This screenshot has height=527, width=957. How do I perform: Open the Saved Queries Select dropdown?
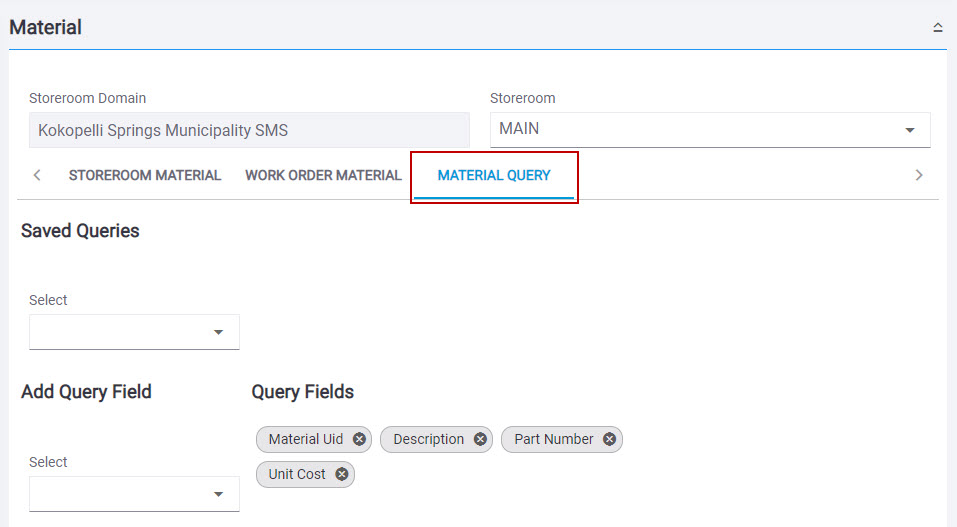coord(134,332)
